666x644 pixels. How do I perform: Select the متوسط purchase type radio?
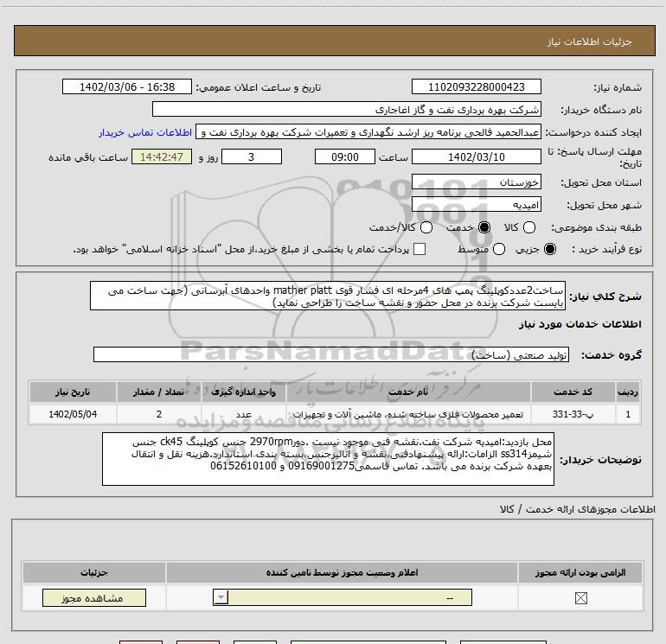pos(499,249)
